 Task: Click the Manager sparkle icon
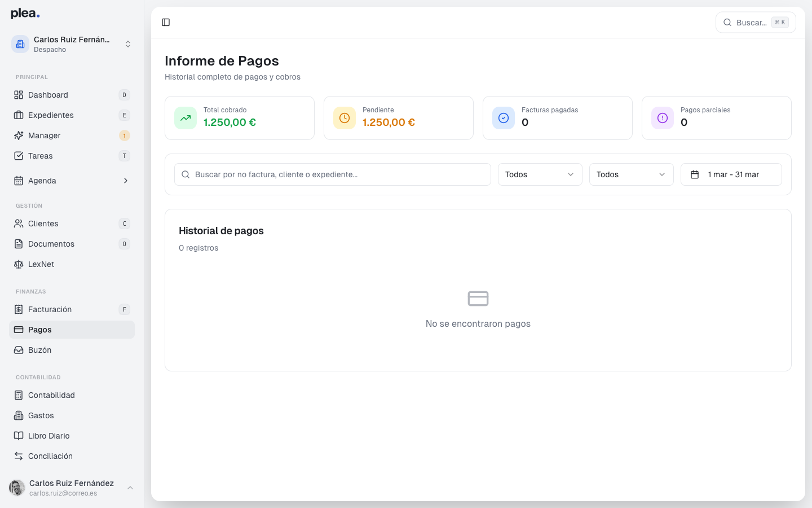pyautogui.click(x=19, y=135)
